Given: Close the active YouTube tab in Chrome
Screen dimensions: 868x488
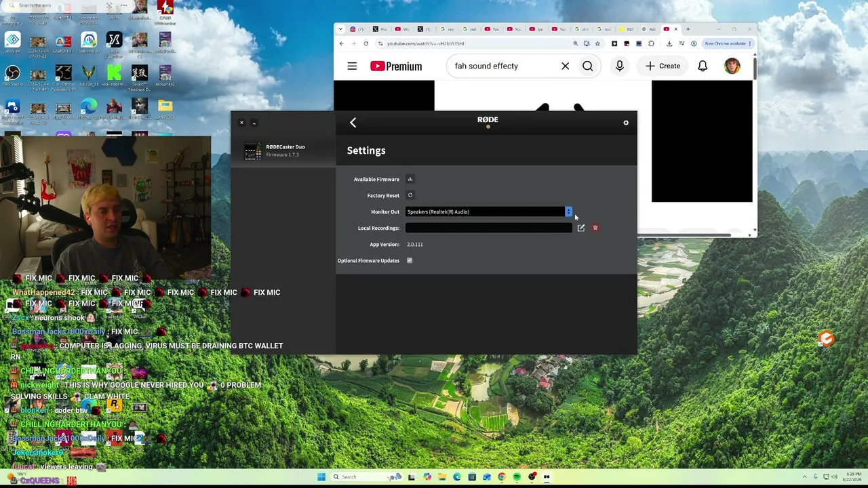Looking at the screenshot, I should 675,29.
